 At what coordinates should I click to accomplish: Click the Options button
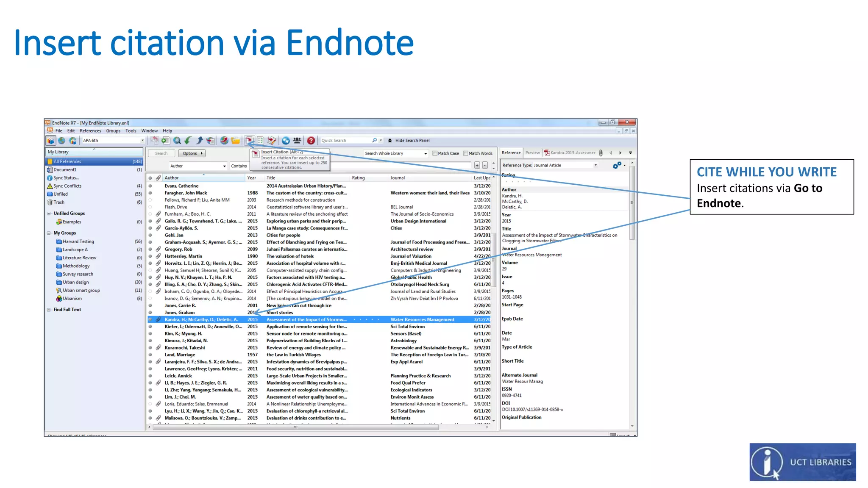[192, 153]
